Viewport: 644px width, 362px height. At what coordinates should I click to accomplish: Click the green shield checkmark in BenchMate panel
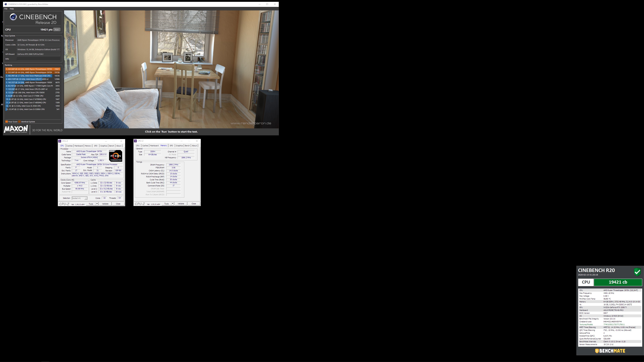(x=637, y=272)
